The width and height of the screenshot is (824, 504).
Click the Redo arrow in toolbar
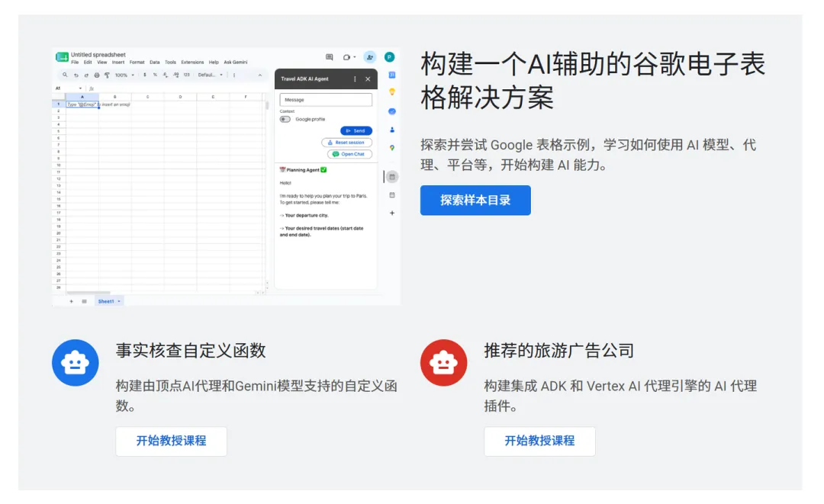click(x=86, y=75)
